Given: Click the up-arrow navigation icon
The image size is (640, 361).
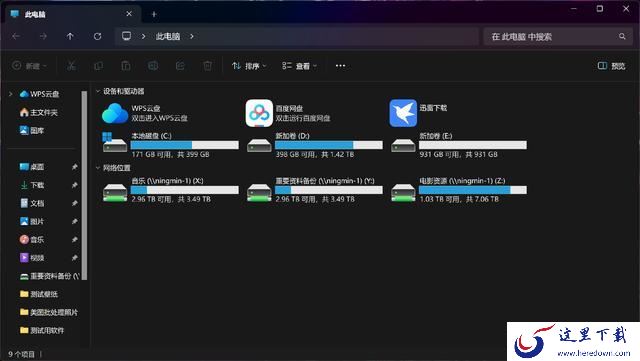Looking at the screenshot, I should 70,36.
